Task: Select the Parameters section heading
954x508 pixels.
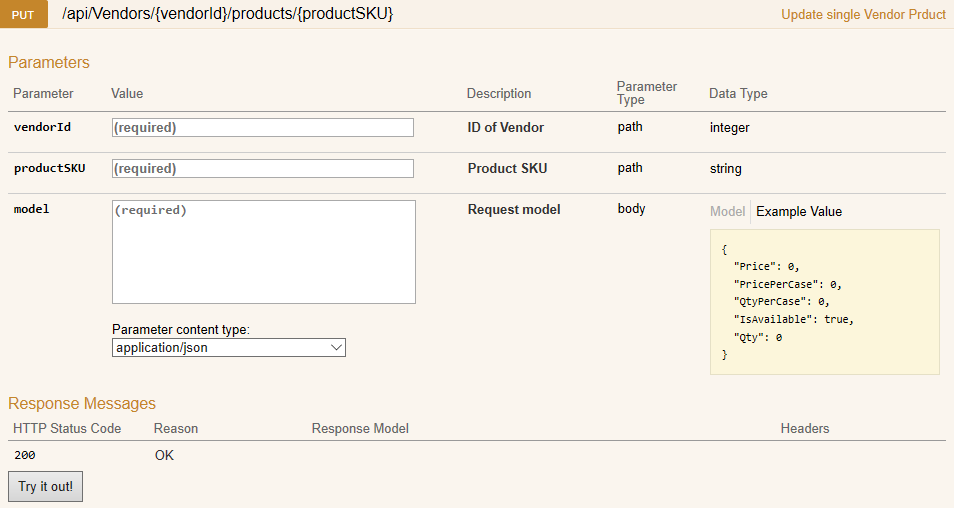Action: pyautogui.click(x=49, y=63)
